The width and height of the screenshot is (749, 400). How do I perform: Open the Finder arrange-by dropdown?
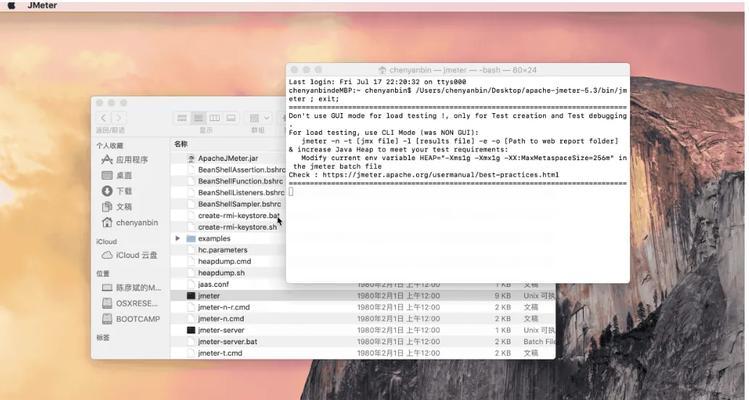260,118
